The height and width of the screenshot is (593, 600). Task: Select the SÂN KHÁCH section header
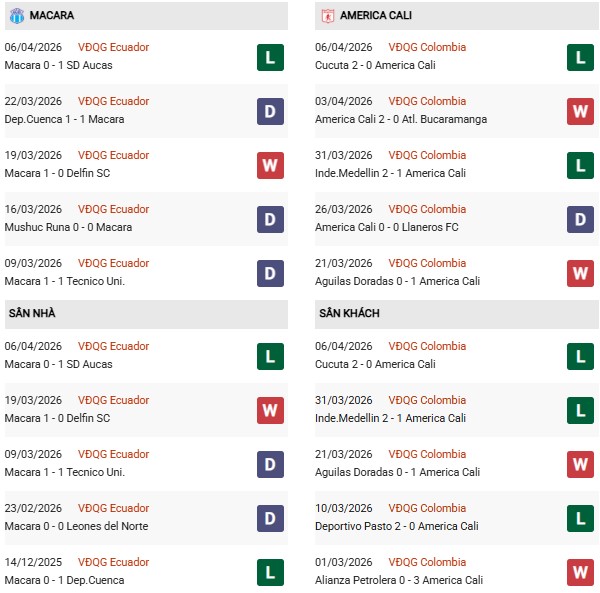[x=348, y=314]
